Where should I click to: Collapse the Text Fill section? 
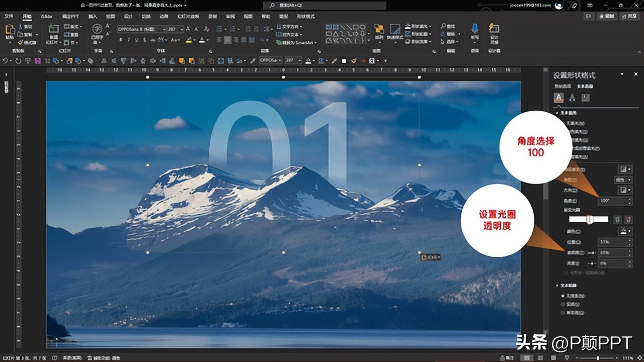[557, 113]
